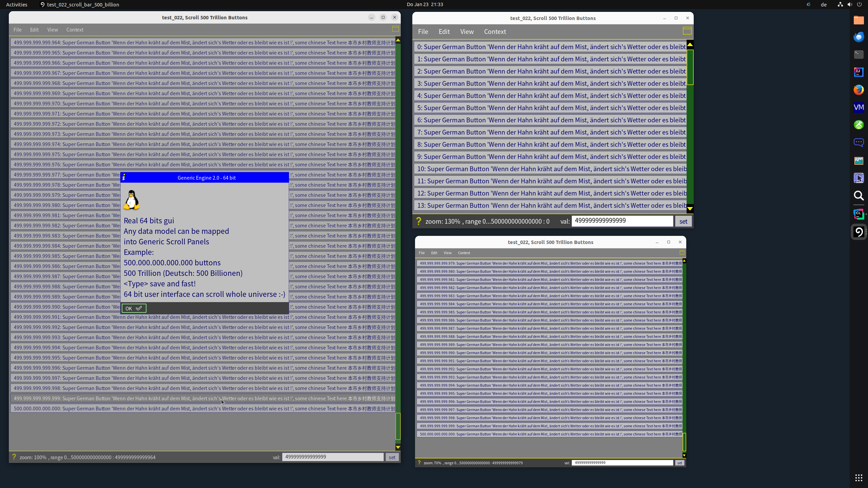
Task: Click scroll-up arrow in top-right window scrollbar
Action: pyautogui.click(x=690, y=44)
